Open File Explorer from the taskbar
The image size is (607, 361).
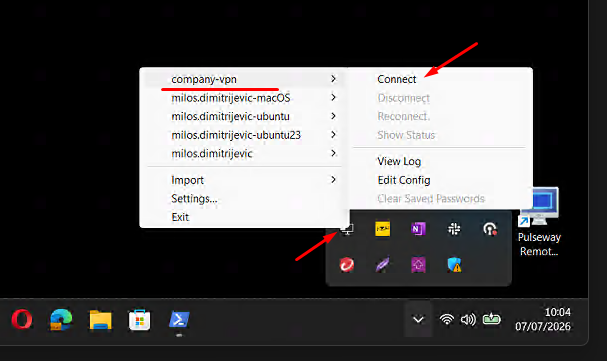[101, 320]
